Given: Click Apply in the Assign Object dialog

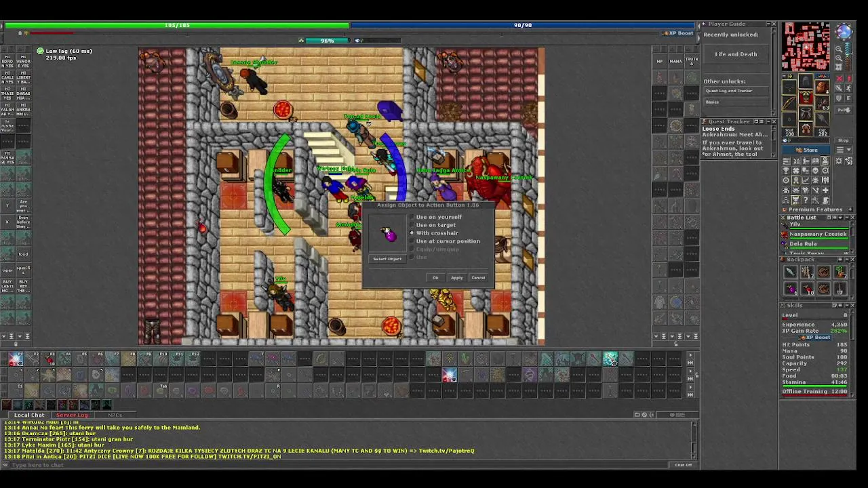Looking at the screenshot, I should (x=457, y=278).
